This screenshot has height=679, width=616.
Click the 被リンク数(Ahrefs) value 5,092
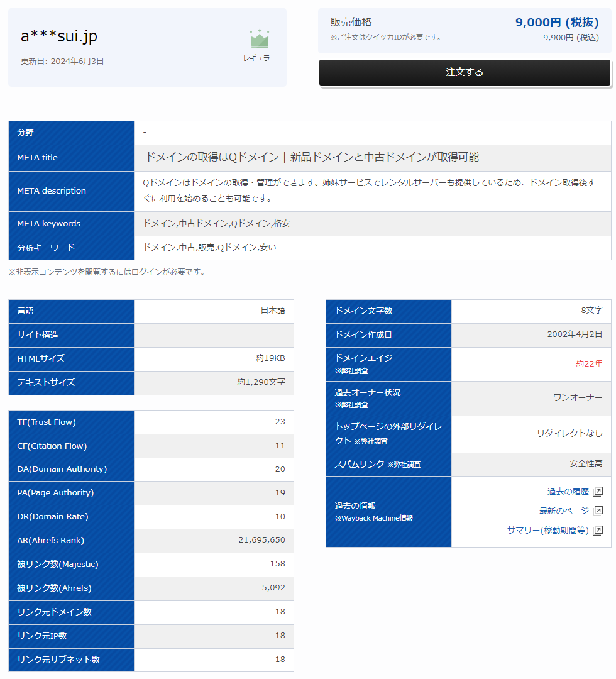click(x=273, y=588)
